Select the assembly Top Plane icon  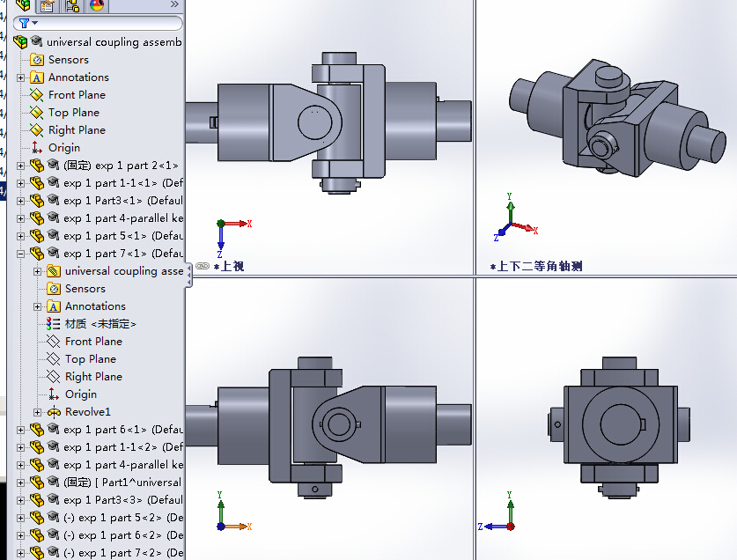37,113
